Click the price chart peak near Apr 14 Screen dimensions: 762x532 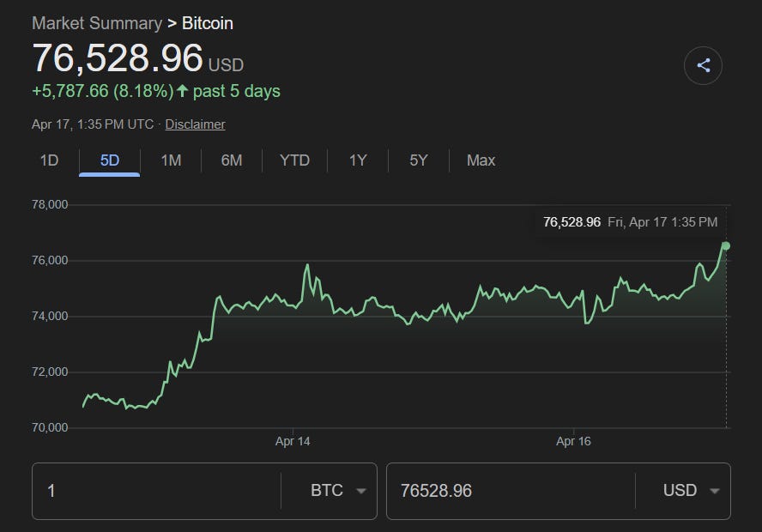tap(307, 265)
